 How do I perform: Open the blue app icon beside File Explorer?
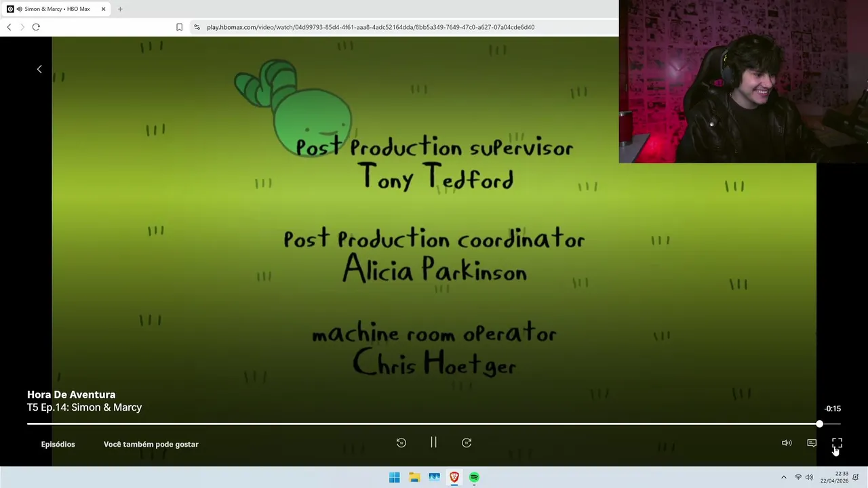(x=434, y=477)
